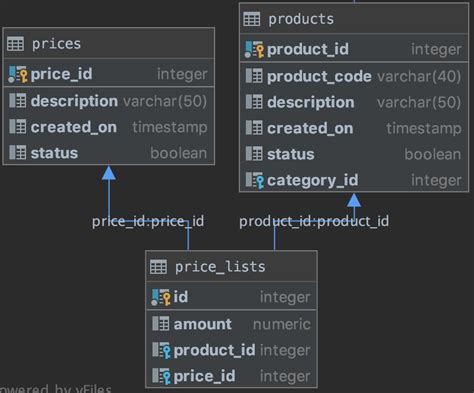474x393 pixels.
Task: Click the foreign key icon beside product_id in price_lists
Action: coord(161,350)
